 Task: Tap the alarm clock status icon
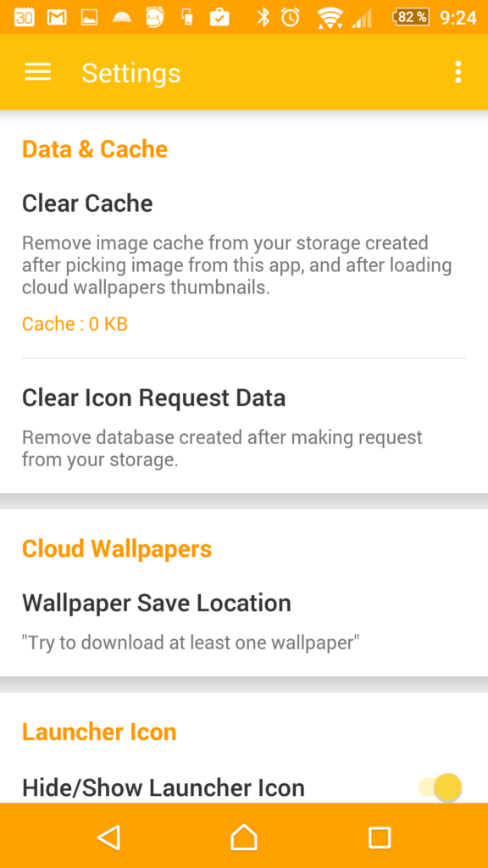290,18
